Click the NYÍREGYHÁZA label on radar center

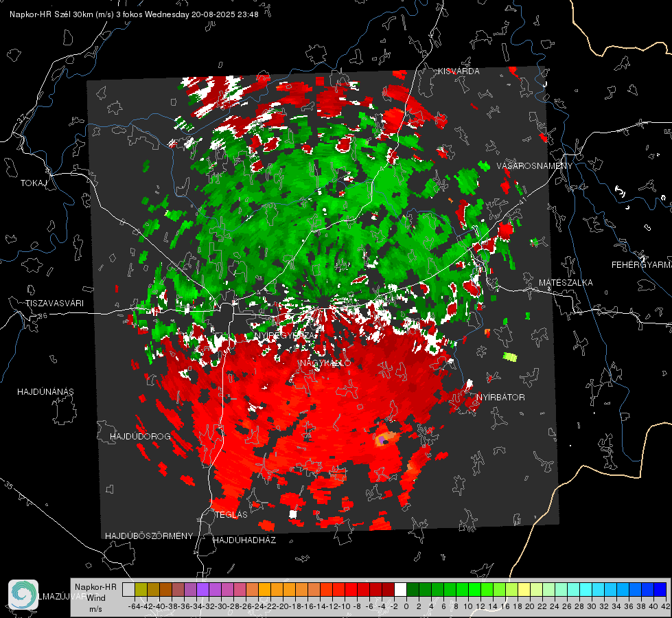285,335
